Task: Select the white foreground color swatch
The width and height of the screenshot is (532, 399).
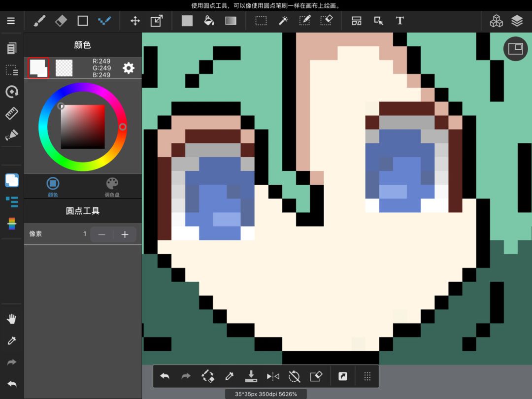Action: coord(38,68)
